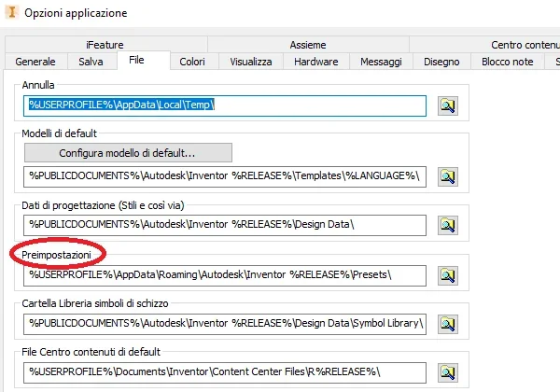Click the Cartella Libreria simboli di schizzo label

(x=95, y=303)
